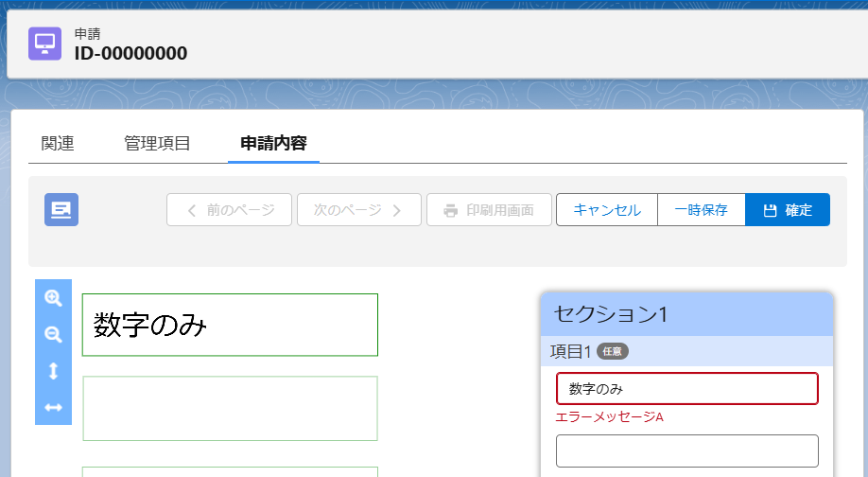Click the purple monitor icon beside 申請
Viewport: 868px width, 477px height.
(44, 44)
